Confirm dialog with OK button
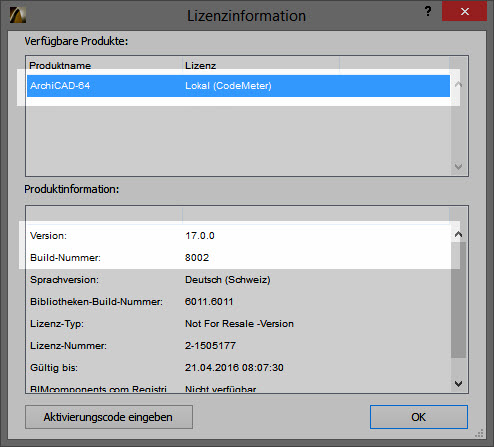This screenshot has width=494, height=447. point(419,417)
